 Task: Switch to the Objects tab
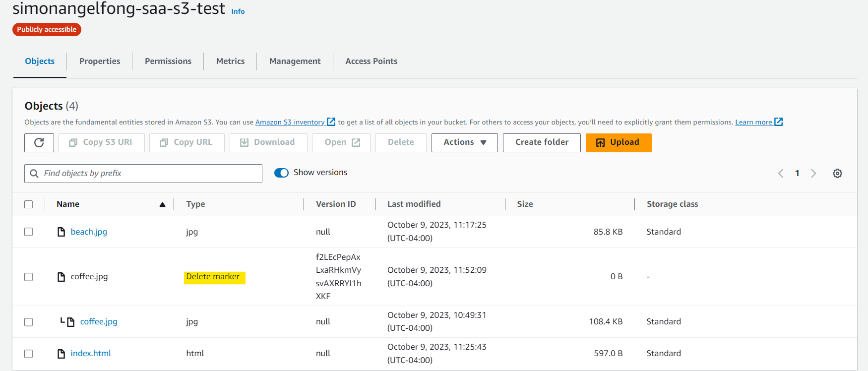(x=40, y=61)
